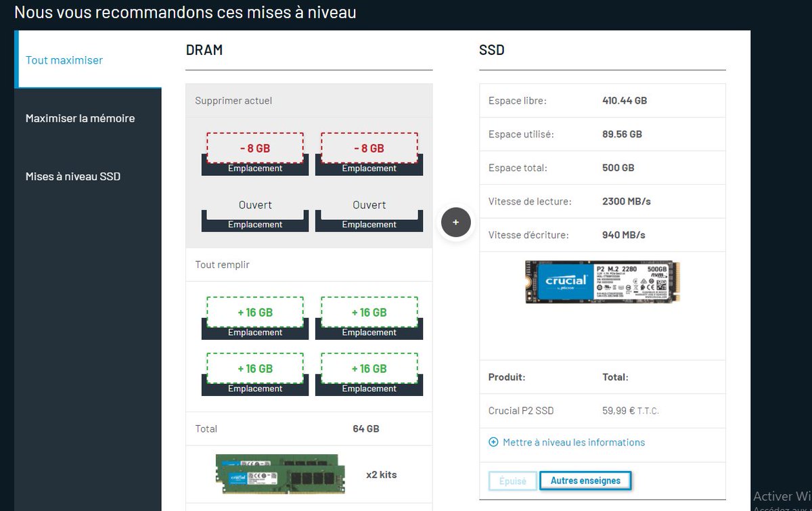The width and height of the screenshot is (812, 511).
Task: Click the page heading Nous vous recommandons ces mises à niveau
Action: (185, 12)
